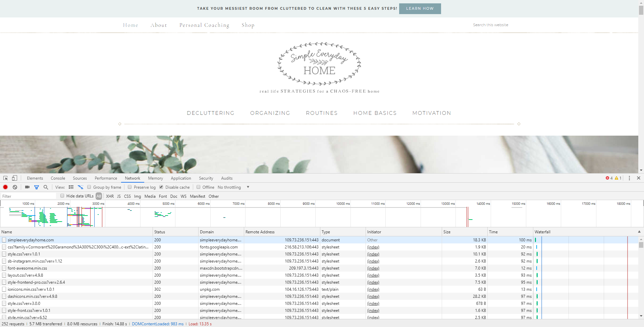The width and height of the screenshot is (644, 327).
Task: Open the Performance tab
Action: tap(106, 178)
